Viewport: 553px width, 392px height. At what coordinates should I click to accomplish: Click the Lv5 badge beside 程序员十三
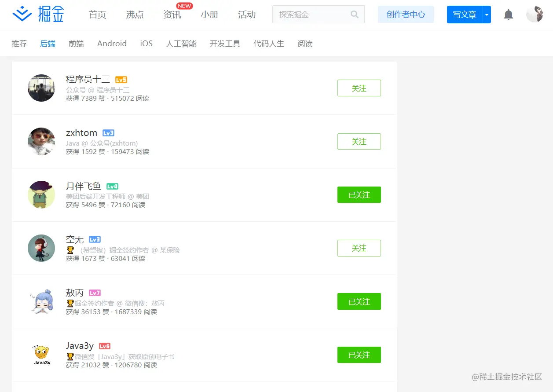(x=121, y=80)
